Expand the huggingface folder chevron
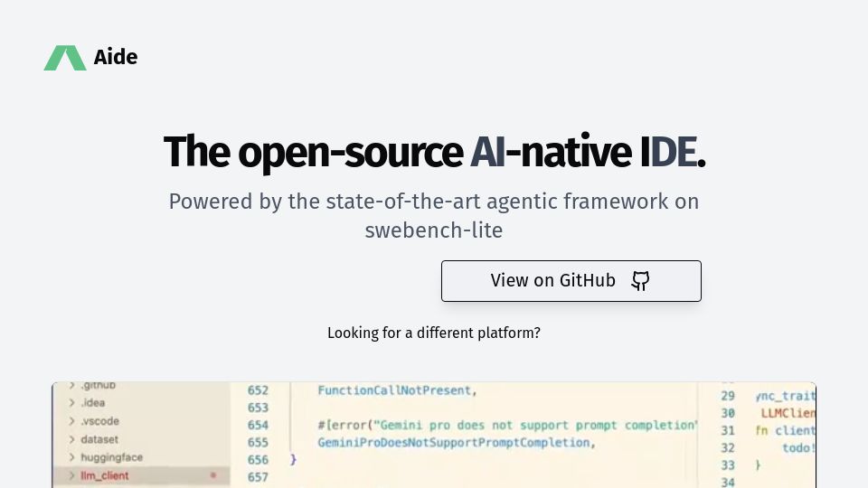The image size is (868, 488). [x=71, y=457]
